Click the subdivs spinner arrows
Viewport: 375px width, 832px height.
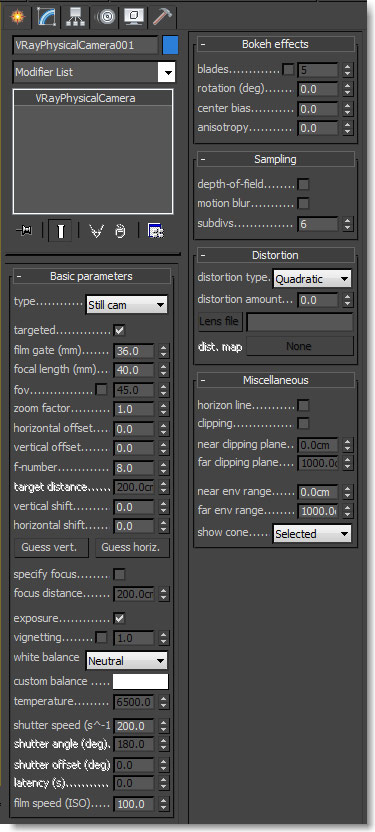pos(347,224)
